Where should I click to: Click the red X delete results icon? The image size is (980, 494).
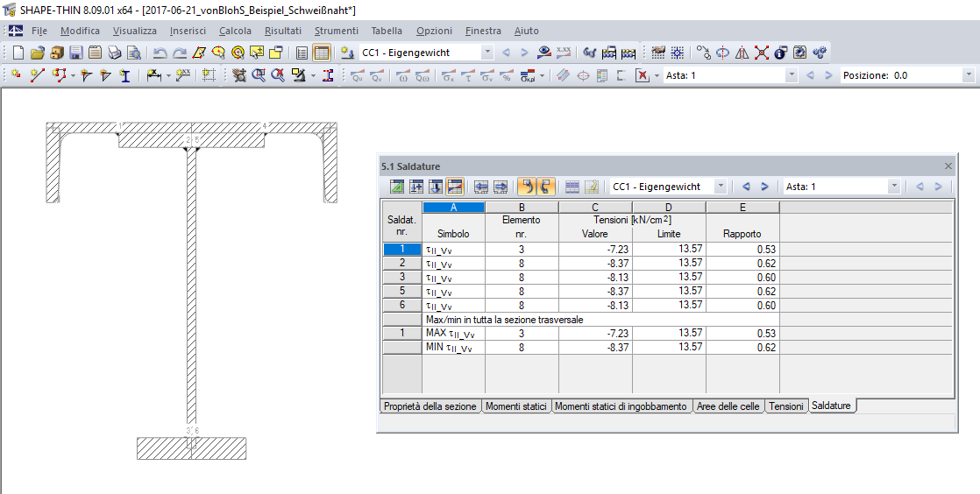pyautogui.click(x=642, y=75)
